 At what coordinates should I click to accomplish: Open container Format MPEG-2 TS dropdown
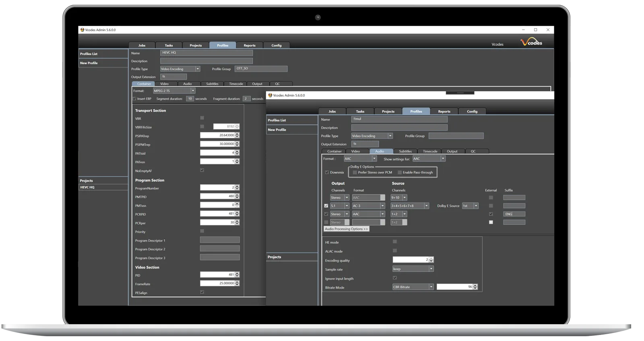174,91
